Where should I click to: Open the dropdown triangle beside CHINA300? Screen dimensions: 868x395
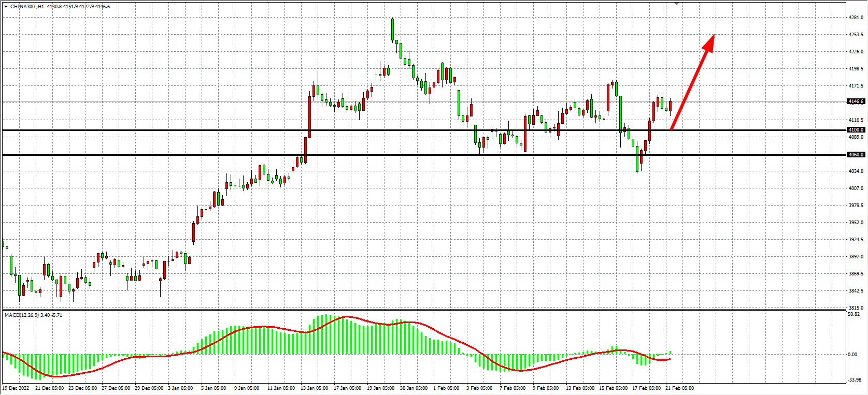coord(6,7)
